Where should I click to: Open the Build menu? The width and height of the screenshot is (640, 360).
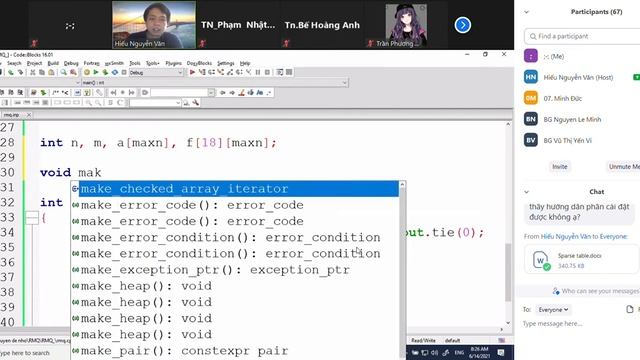pyautogui.click(x=53, y=63)
